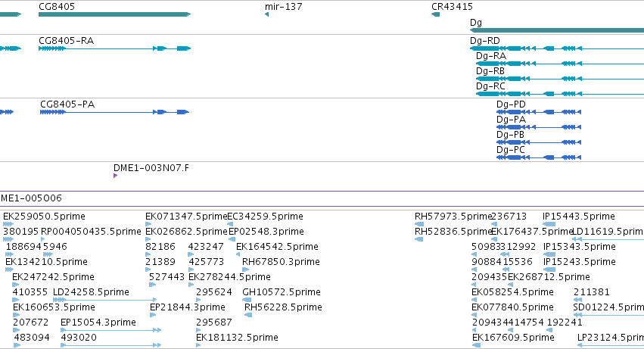
Task: Select the CG8405 gene bar
Action: [114, 14]
